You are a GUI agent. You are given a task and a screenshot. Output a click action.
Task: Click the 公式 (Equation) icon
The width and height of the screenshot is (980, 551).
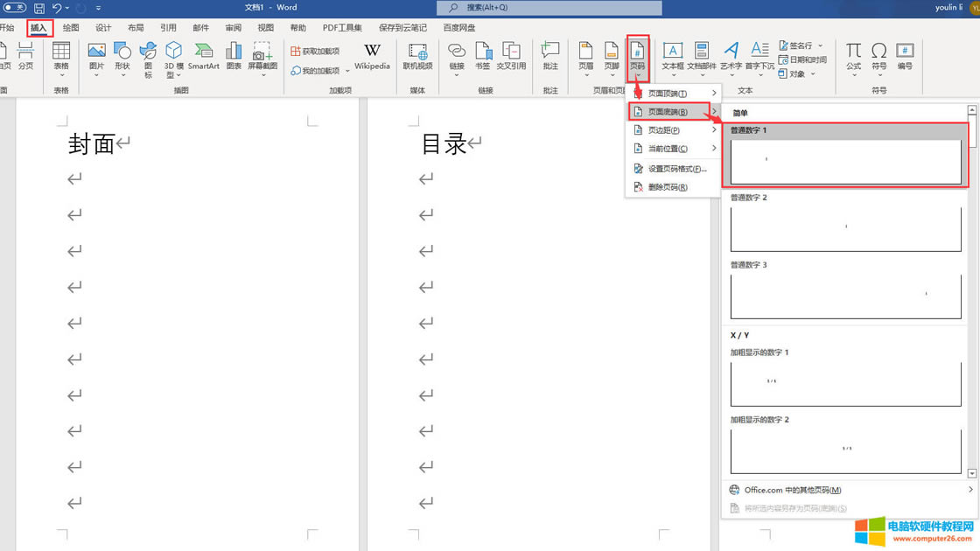[x=853, y=56]
